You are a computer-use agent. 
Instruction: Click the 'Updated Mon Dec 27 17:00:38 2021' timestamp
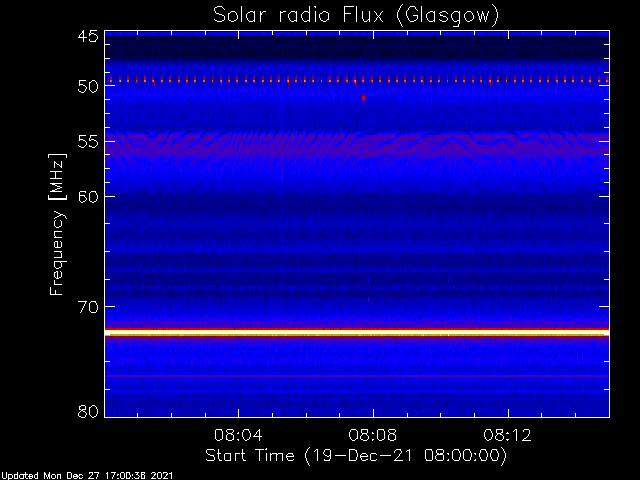point(87,476)
